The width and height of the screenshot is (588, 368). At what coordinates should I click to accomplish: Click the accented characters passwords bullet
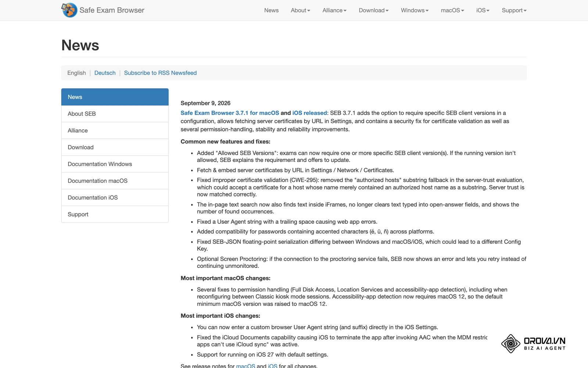click(315, 232)
